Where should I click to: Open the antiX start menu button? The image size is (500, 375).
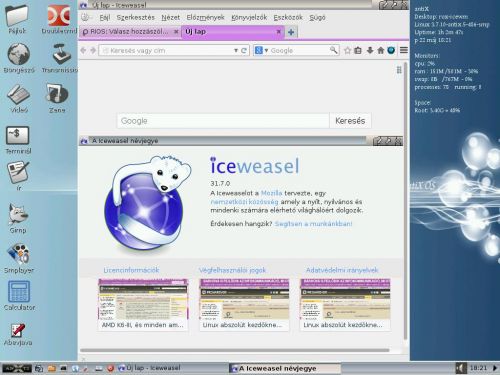pos(17,368)
